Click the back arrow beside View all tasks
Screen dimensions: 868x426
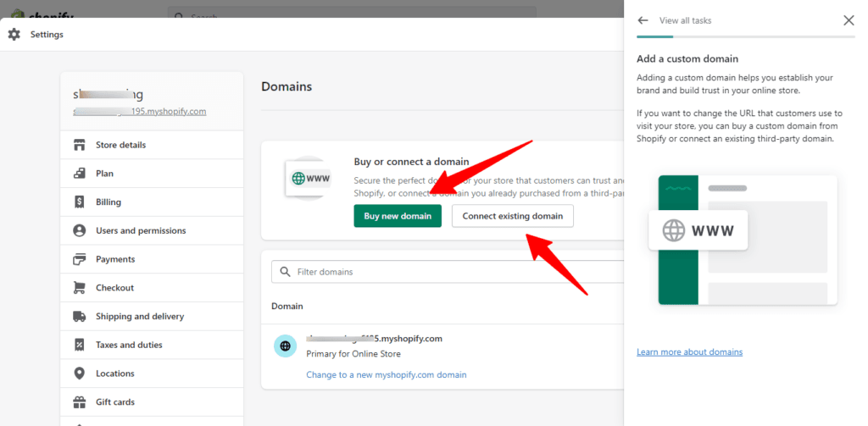[643, 20]
